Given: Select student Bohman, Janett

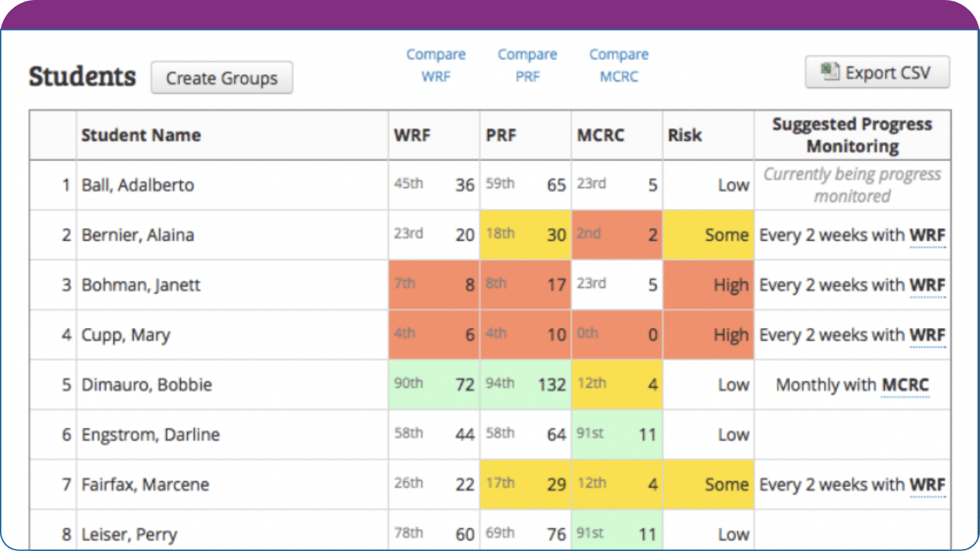Looking at the screenshot, I should tap(141, 285).
